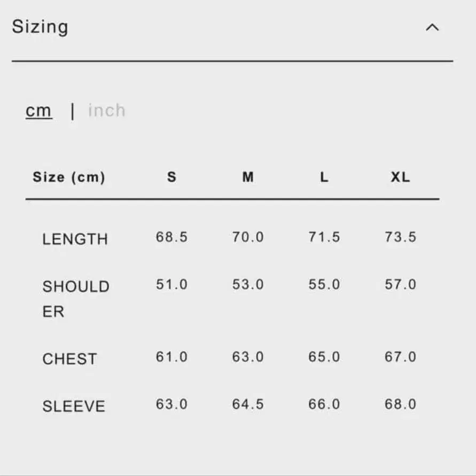The width and height of the screenshot is (476, 476).
Task: Click the 53.0 shoulder value for M
Action: [248, 285]
